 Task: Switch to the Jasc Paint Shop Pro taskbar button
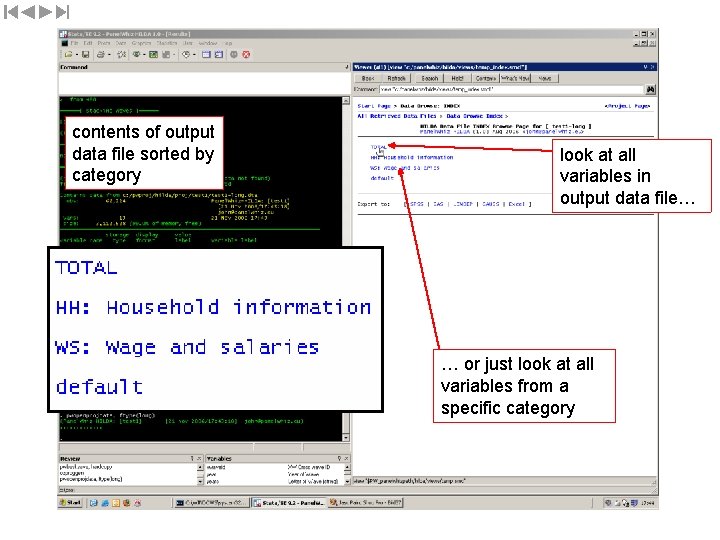pos(366,503)
